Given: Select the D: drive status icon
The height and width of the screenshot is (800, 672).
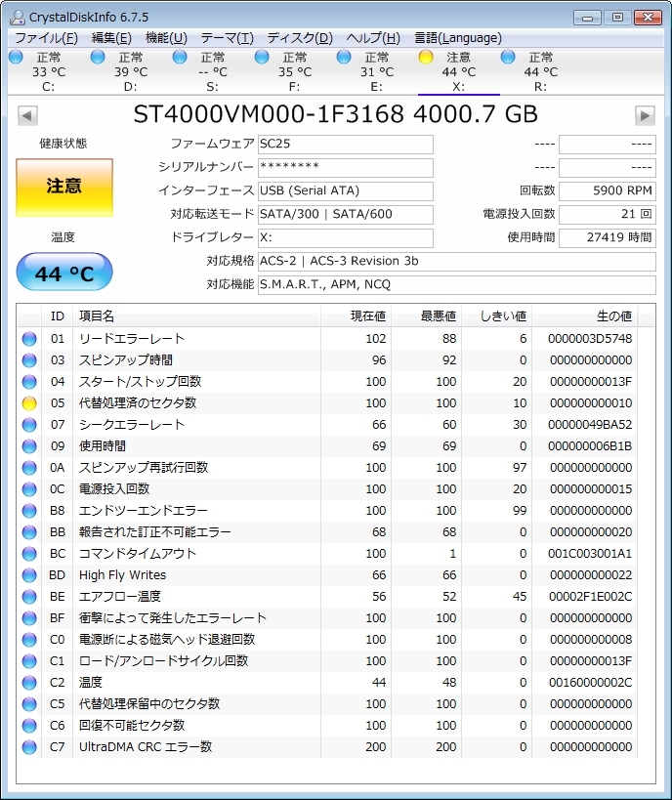Looking at the screenshot, I should click(x=98, y=57).
